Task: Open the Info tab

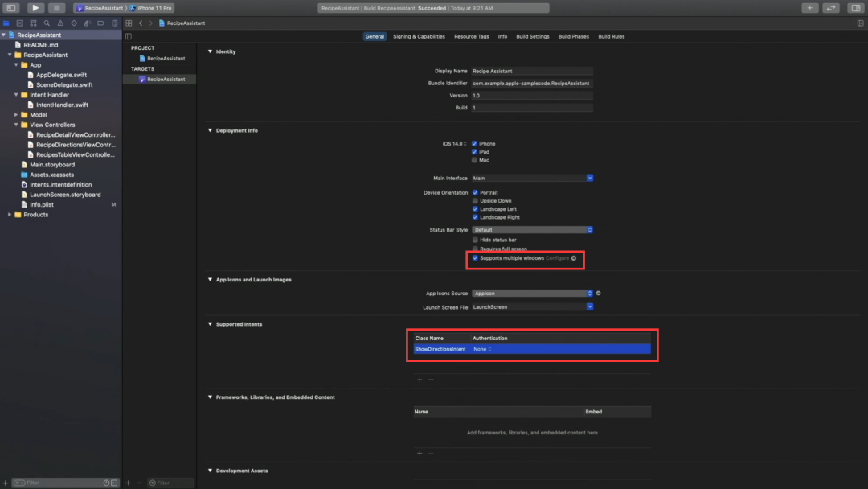Action: click(x=502, y=36)
